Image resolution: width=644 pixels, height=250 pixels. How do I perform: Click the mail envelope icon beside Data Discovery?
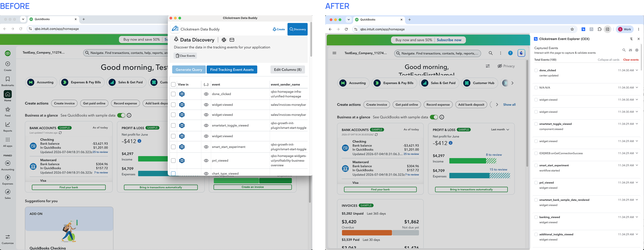pos(232,40)
